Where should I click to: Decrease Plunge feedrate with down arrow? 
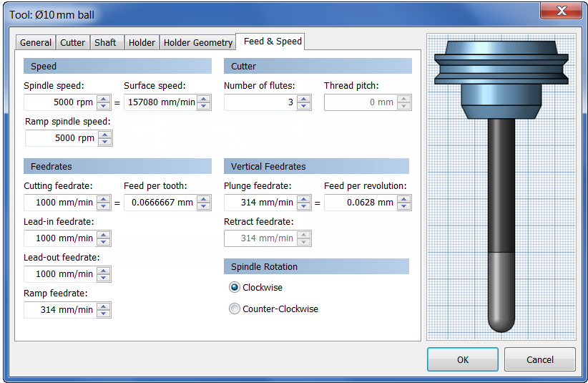pyautogui.click(x=304, y=206)
